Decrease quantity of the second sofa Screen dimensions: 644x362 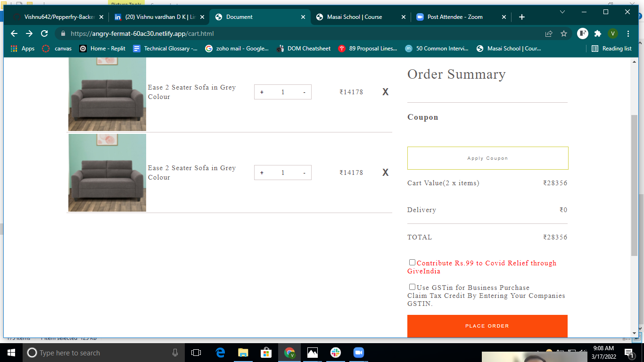click(304, 173)
